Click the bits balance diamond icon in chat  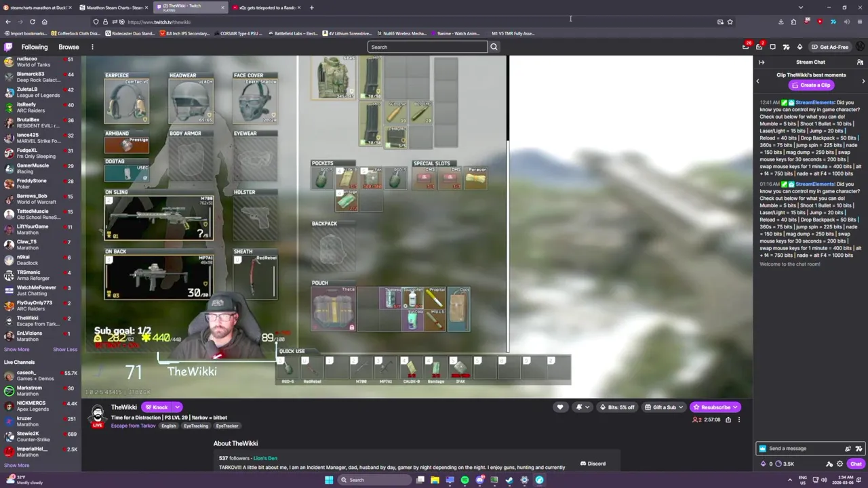(x=764, y=464)
